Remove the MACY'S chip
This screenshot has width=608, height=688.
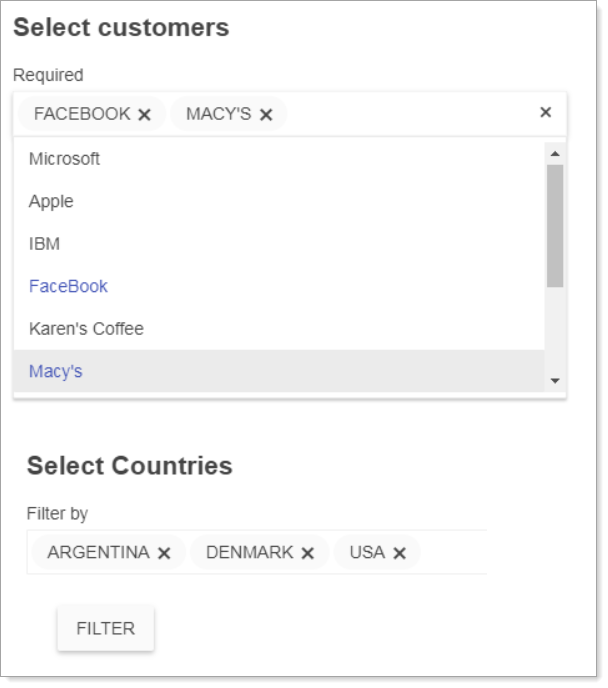coord(266,115)
